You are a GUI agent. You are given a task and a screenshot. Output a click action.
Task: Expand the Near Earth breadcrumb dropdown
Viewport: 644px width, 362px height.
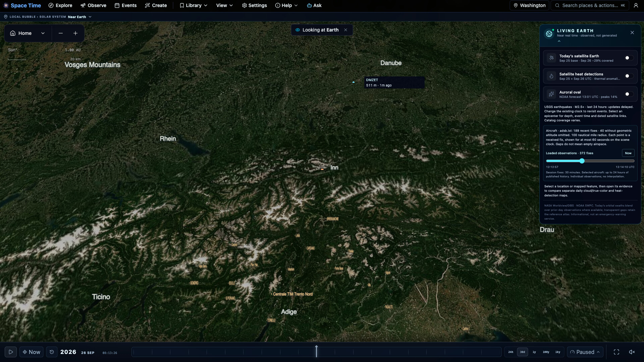coord(80,17)
